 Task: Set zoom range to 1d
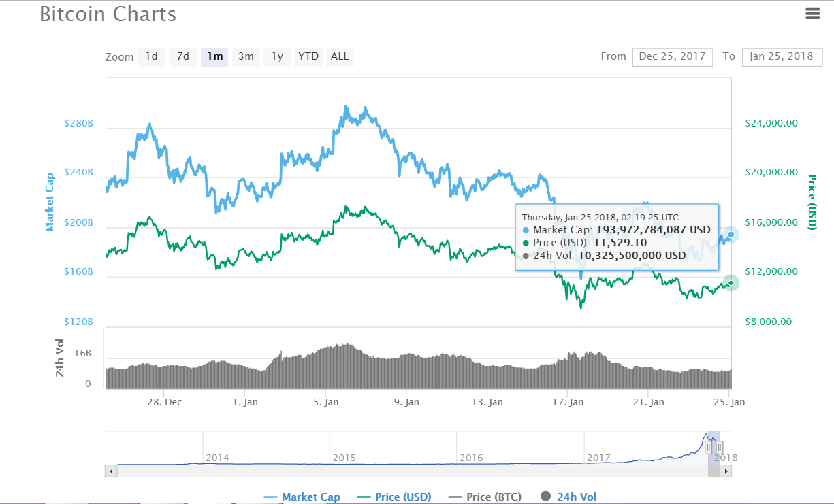(151, 56)
